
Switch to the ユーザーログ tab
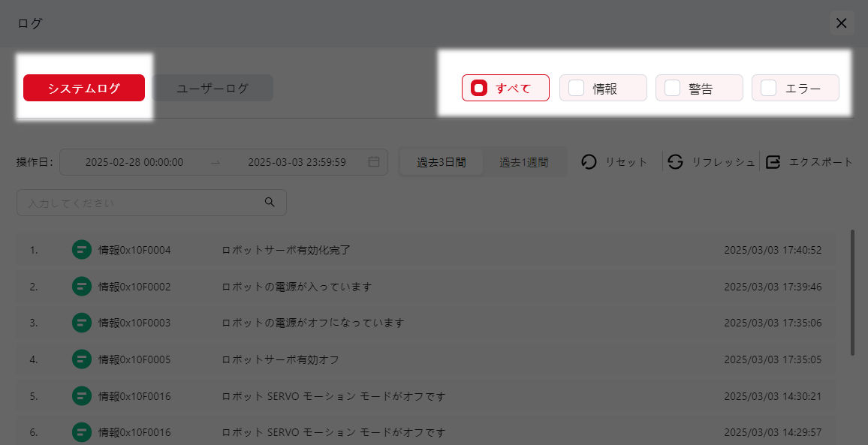coord(212,88)
